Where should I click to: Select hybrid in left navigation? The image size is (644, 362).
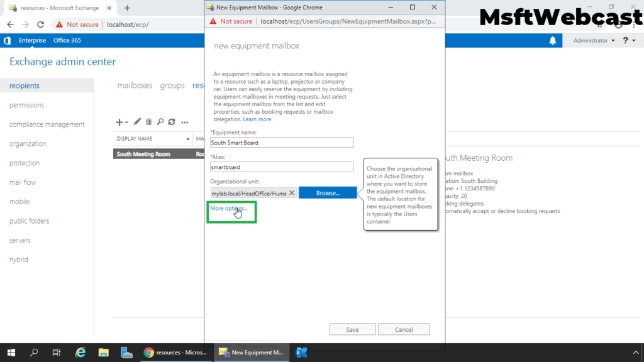click(x=19, y=260)
